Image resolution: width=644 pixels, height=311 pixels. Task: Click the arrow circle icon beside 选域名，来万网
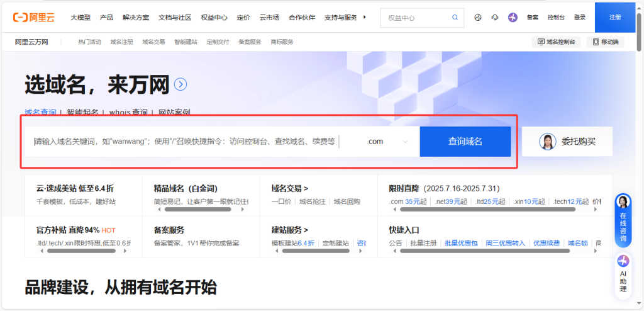180,84
